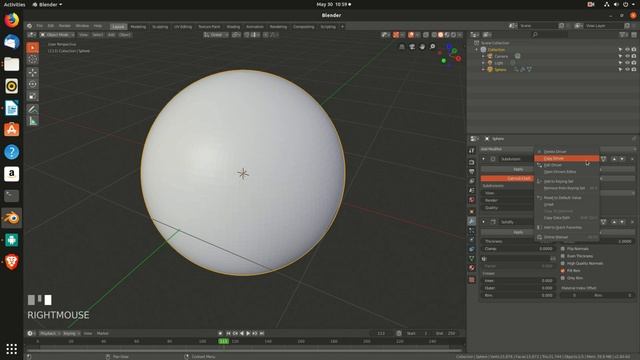The image size is (640, 360).
Task: Select the Select Box tool in viewport toolbar
Action: [33, 48]
